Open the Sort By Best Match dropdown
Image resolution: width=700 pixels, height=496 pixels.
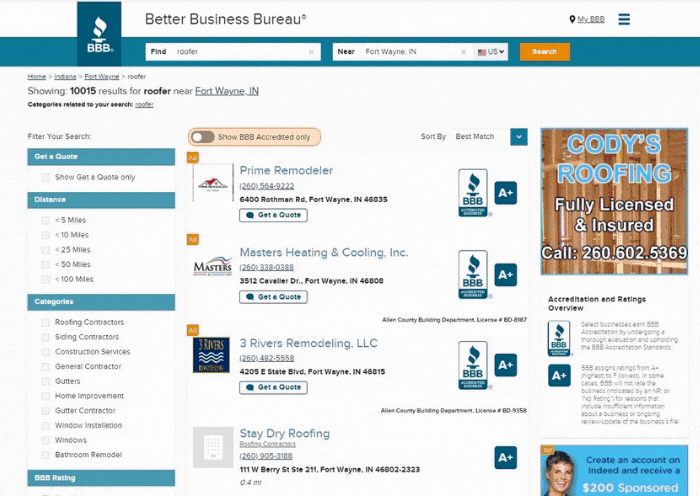518,137
